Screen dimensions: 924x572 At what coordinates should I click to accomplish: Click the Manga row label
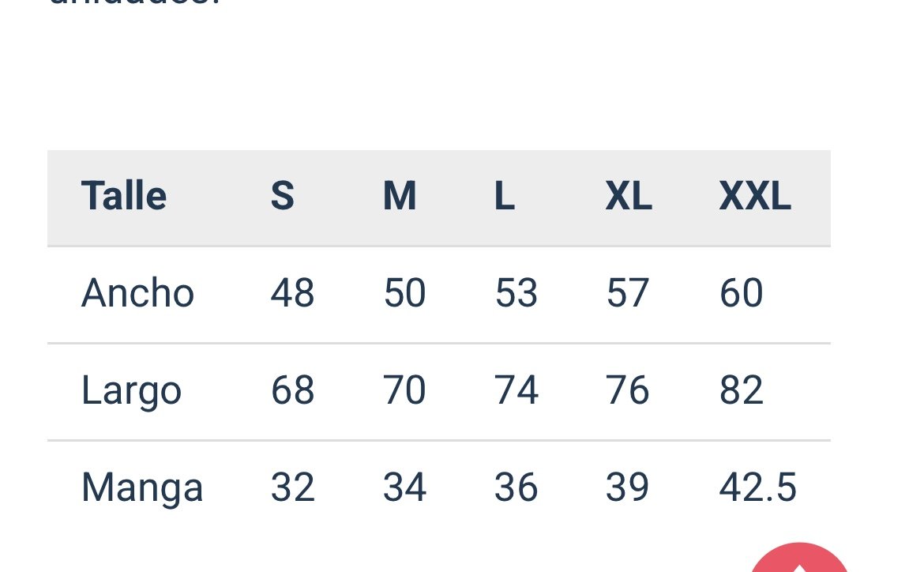(142, 487)
